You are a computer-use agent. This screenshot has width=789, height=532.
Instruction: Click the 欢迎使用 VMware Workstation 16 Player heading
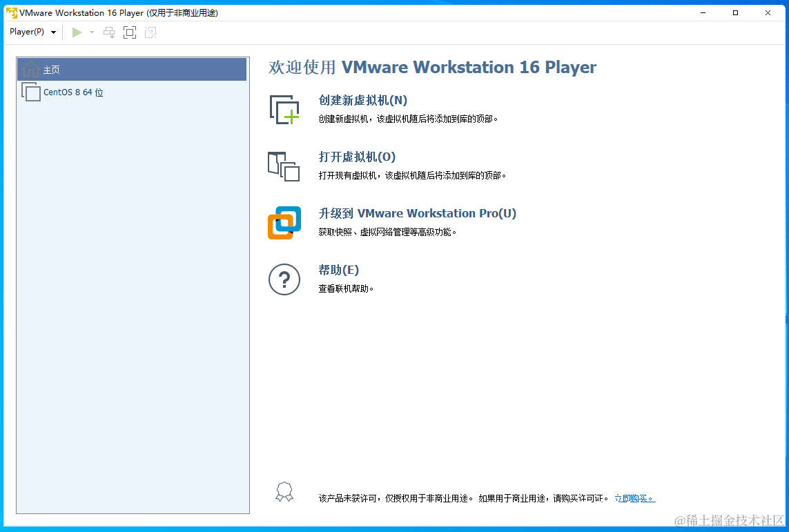pos(432,68)
